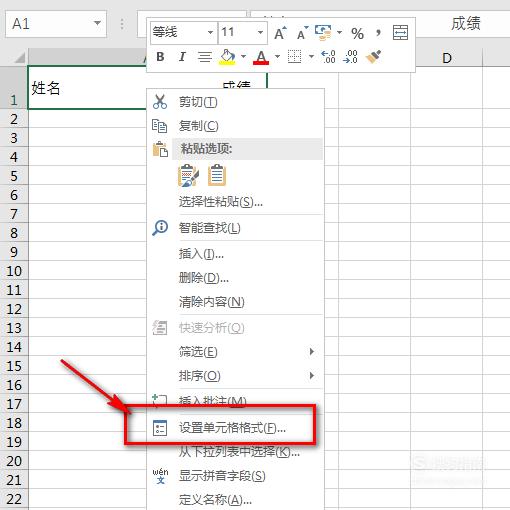Expand the fill color dropdown arrow

(x=243, y=57)
